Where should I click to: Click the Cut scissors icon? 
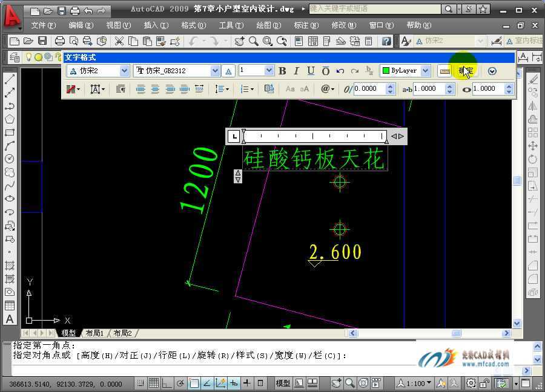(x=119, y=41)
